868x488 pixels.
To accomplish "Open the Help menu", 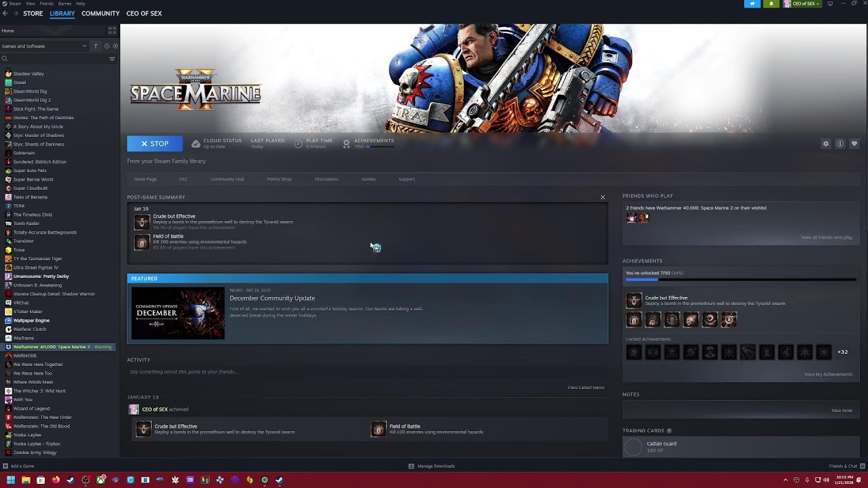I will 80,3.
